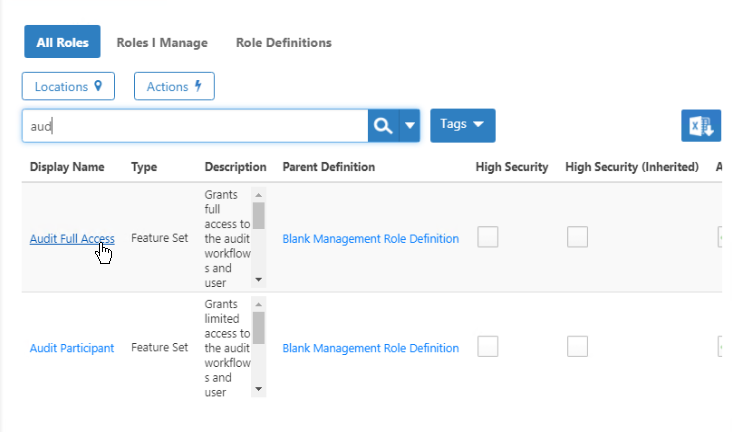Toggle High Security Inherited for Audit Participant

coord(577,347)
